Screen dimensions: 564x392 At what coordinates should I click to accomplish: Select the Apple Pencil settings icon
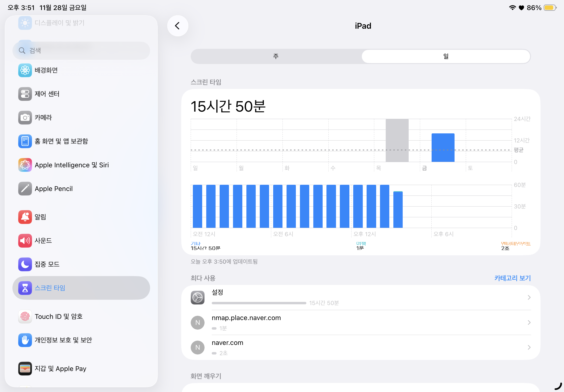25,189
